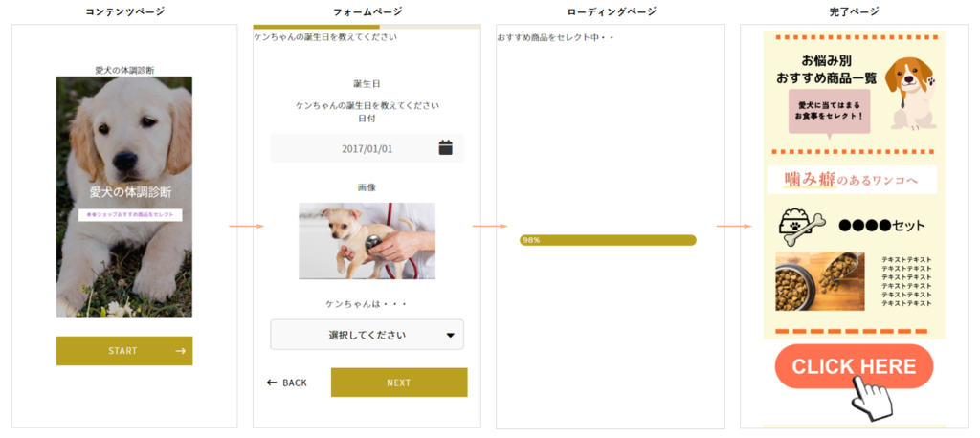The width and height of the screenshot is (980, 438).
Task: Click the golden retriever puppy image
Action: 124,196
